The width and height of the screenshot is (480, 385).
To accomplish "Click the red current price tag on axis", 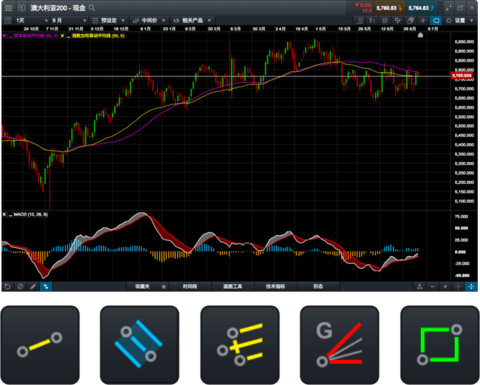I will coord(462,76).
